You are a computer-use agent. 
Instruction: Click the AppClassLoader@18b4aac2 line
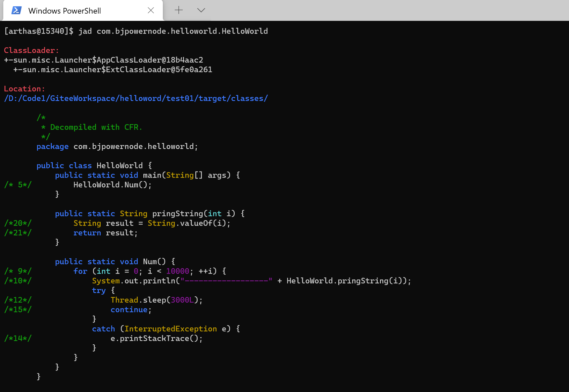(x=104, y=60)
